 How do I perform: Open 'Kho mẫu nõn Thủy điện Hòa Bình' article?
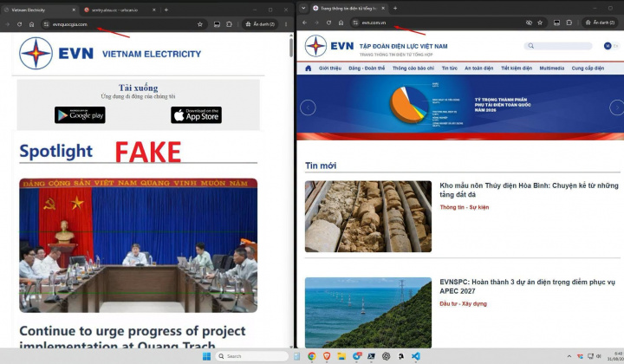[x=529, y=190]
